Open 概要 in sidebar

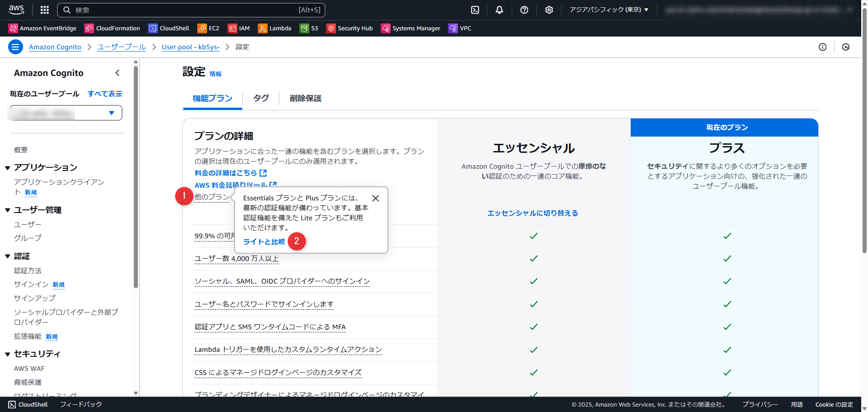(x=21, y=150)
